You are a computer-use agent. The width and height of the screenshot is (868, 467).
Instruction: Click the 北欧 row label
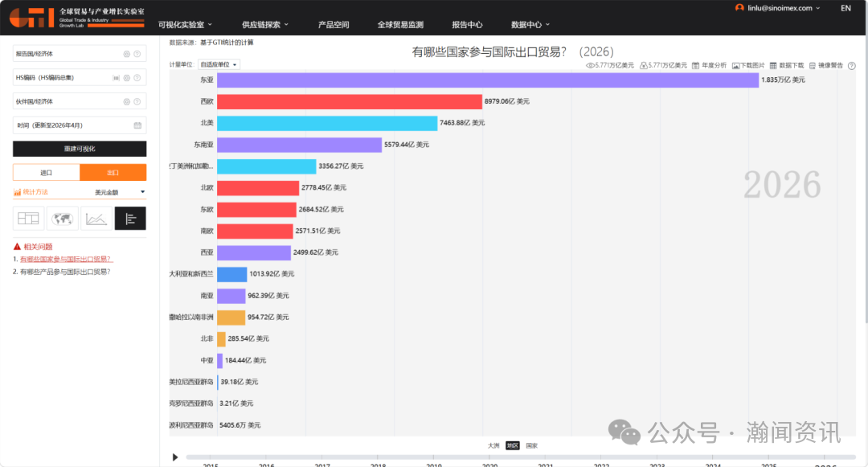pos(207,187)
